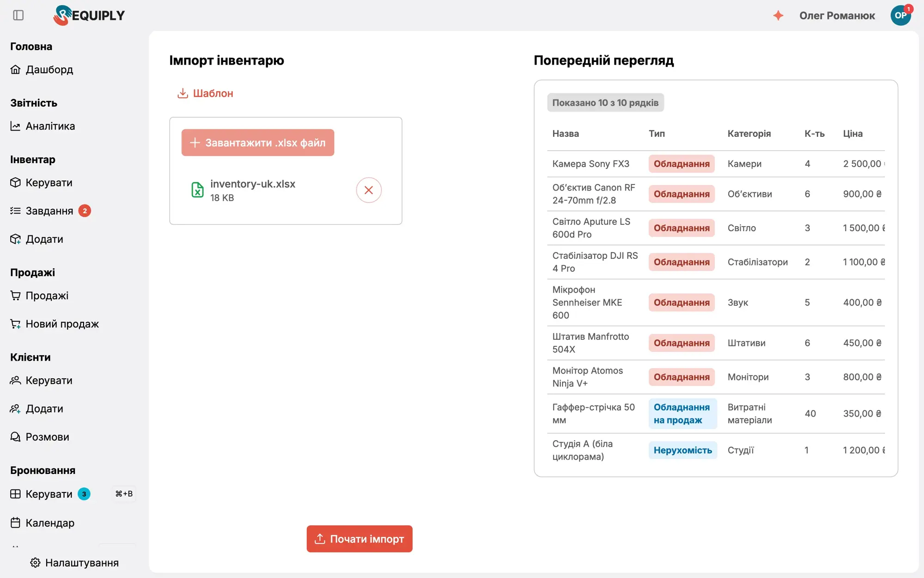Click the Нерухомість type tag

(683, 450)
